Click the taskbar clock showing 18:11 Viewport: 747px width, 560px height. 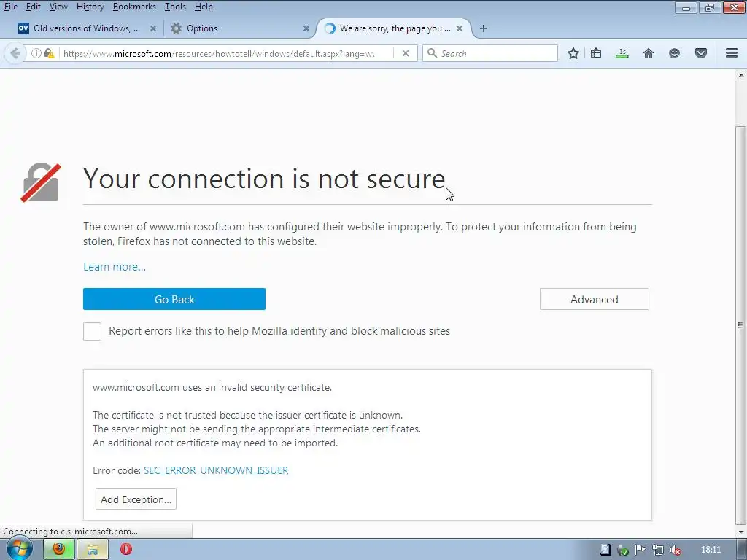point(711,550)
